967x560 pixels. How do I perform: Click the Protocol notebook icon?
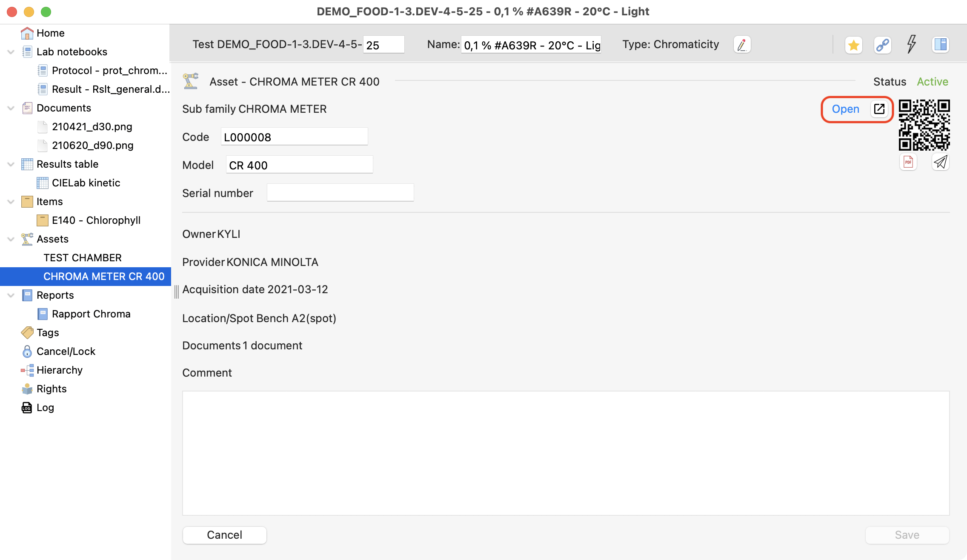click(42, 71)
